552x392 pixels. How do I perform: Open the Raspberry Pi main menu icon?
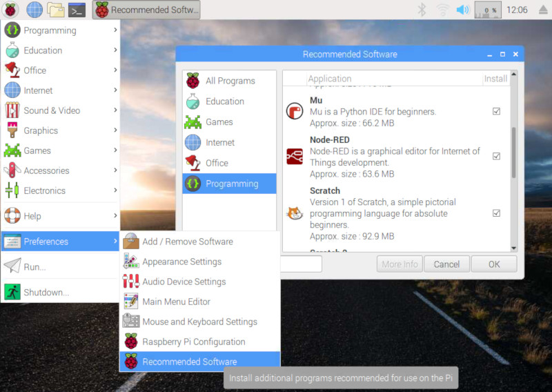click(10, 10)
